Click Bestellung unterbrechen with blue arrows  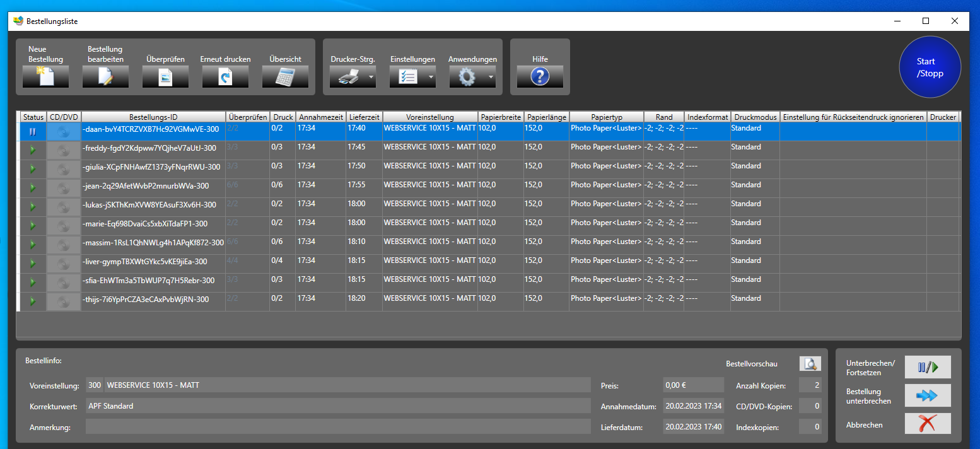pos(928,395)
